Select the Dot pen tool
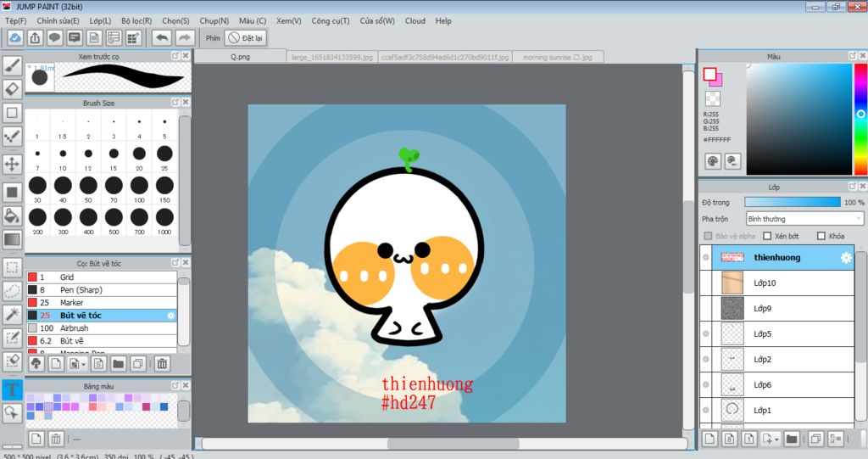Image resolution: width=868 pixels, height=459 pixels. (12, 137)
